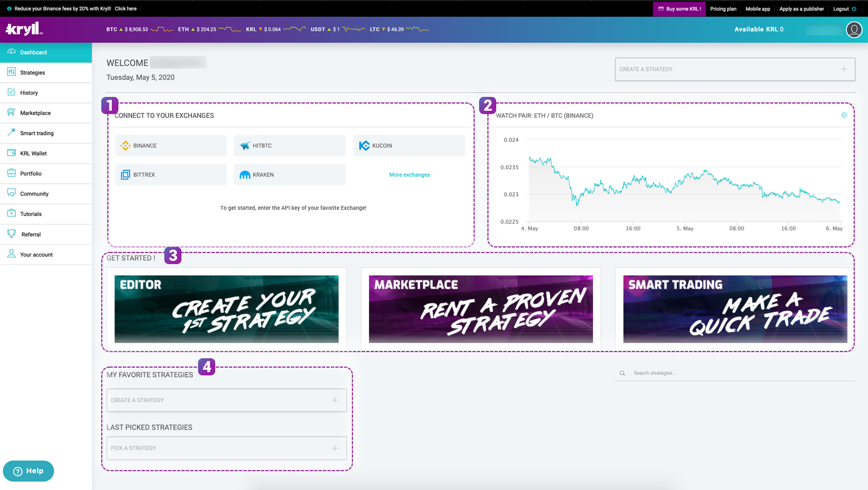Open Editor Create Your 1st Strategy banner
Screen dimensions: 868x490
(x=226, y=309)
